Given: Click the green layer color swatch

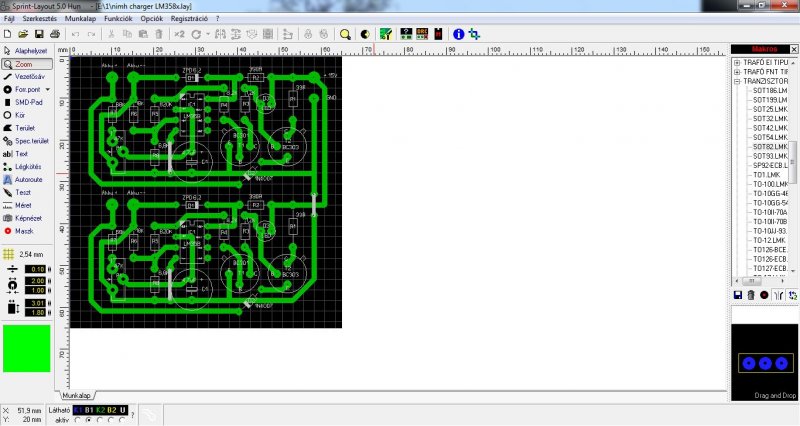Looking at the screenshot, I should click(x=27, y=348).
